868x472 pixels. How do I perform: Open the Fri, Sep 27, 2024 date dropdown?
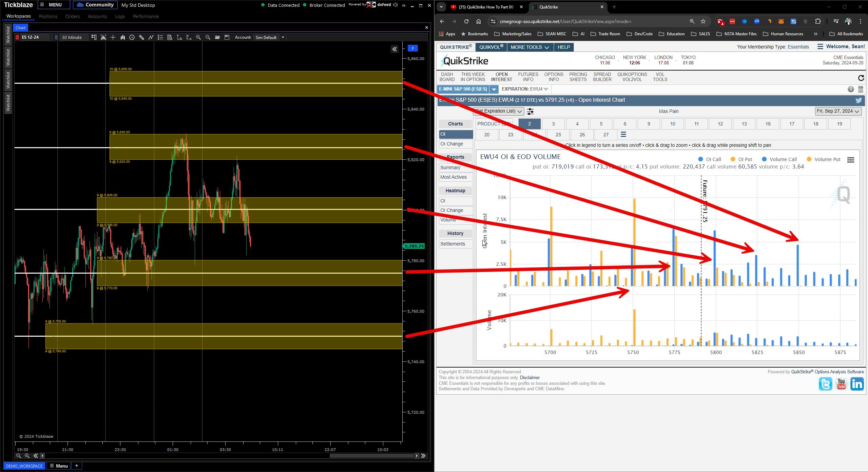tap(837, 111)
